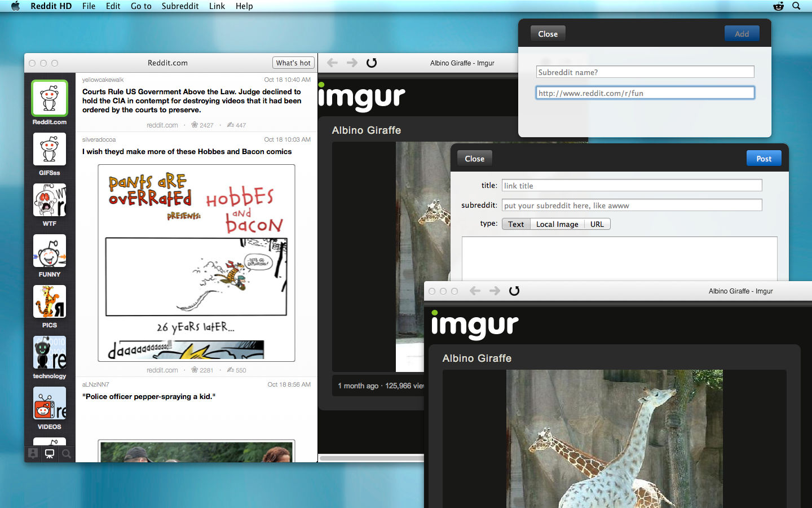
Task: Select Local Image post type
Action: click(x=557, y=224)
